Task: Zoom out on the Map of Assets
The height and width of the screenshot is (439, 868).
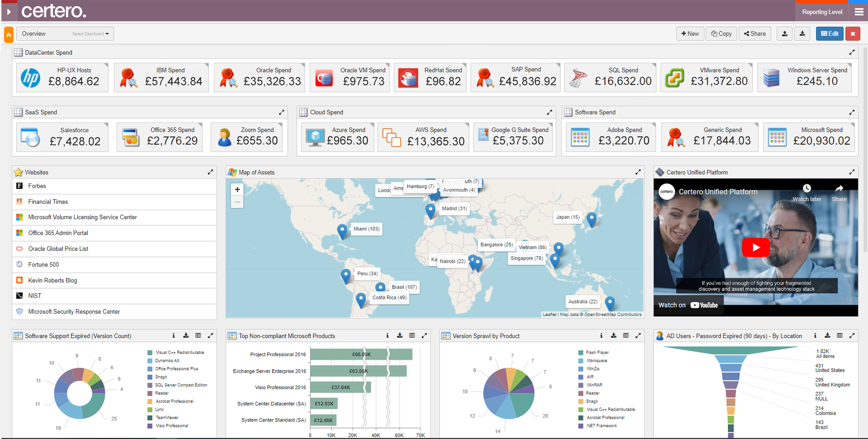Action: pos(237,202)
